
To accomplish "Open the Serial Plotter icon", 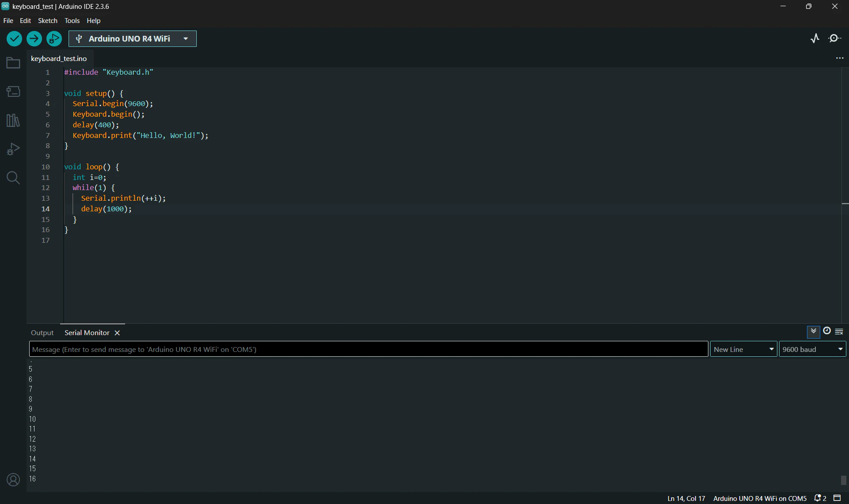I will click(815, 38).
